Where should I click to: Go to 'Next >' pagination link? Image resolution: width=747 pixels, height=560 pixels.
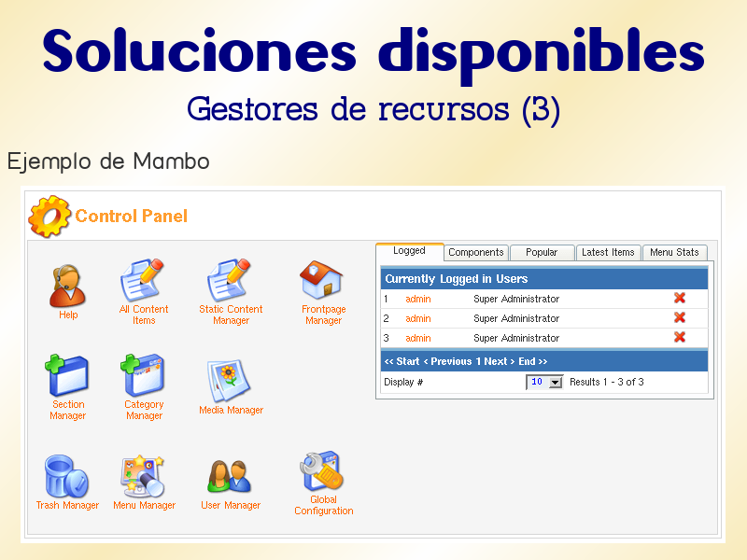pos(500,361)
